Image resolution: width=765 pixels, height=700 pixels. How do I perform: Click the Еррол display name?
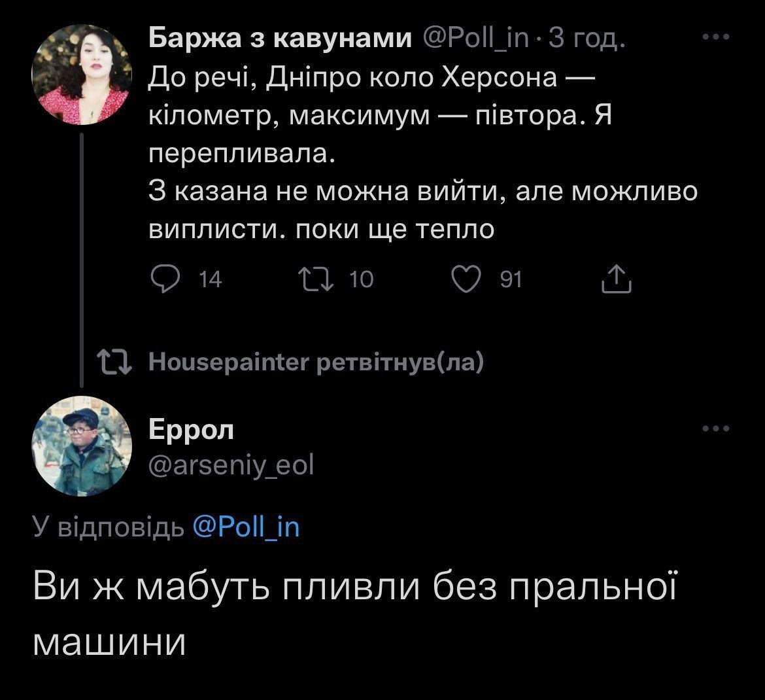[191, 429]
